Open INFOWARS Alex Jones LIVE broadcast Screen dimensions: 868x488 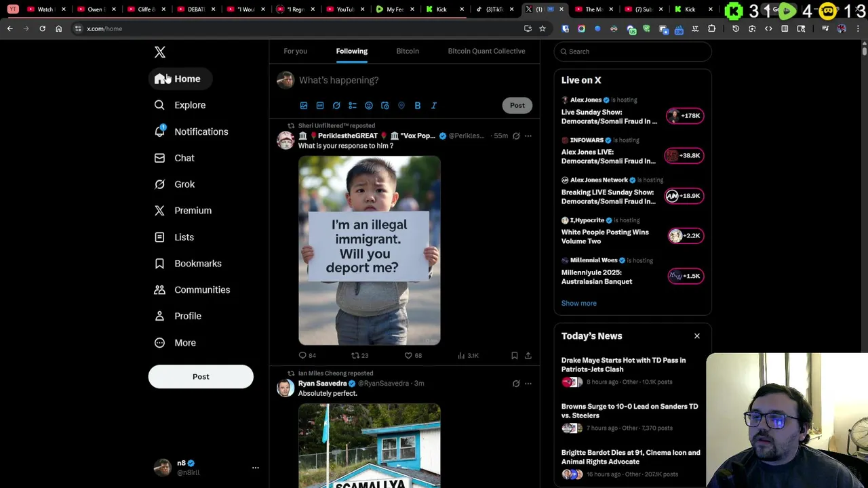[608, 157]
